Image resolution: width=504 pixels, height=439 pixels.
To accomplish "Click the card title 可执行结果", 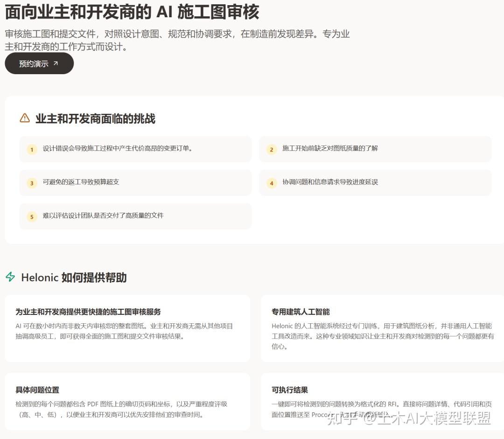I will 290,390.
